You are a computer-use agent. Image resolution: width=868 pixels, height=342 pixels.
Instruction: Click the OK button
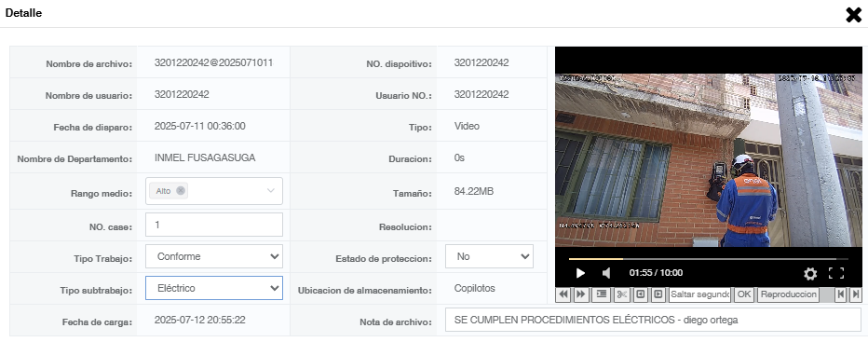pyautogui.click(x=744, y=294)
